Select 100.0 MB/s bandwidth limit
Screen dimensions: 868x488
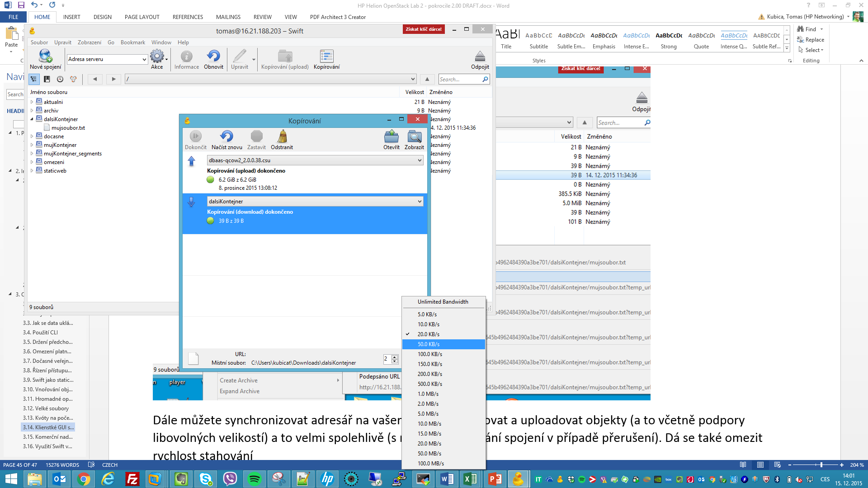click(443, 464)
